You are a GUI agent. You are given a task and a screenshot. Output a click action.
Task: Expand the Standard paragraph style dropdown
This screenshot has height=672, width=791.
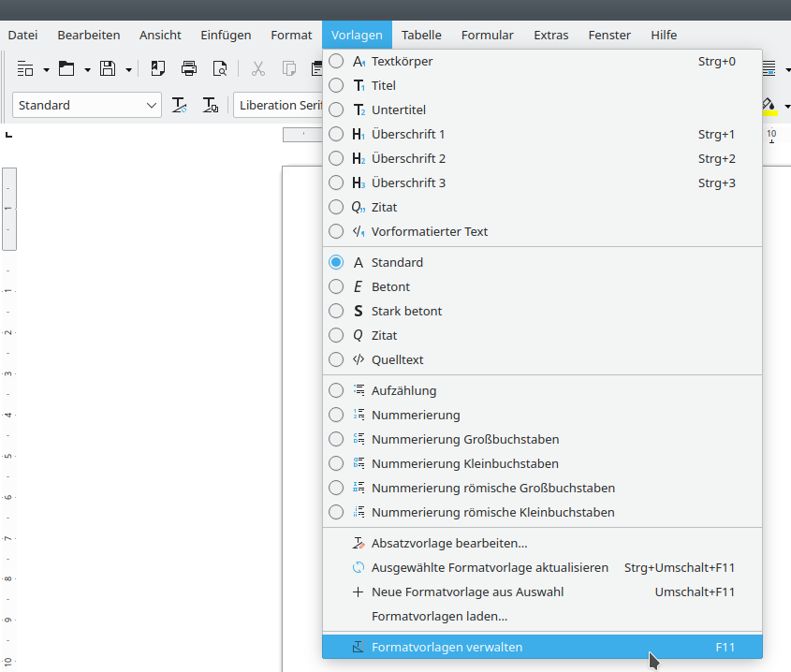153,106
